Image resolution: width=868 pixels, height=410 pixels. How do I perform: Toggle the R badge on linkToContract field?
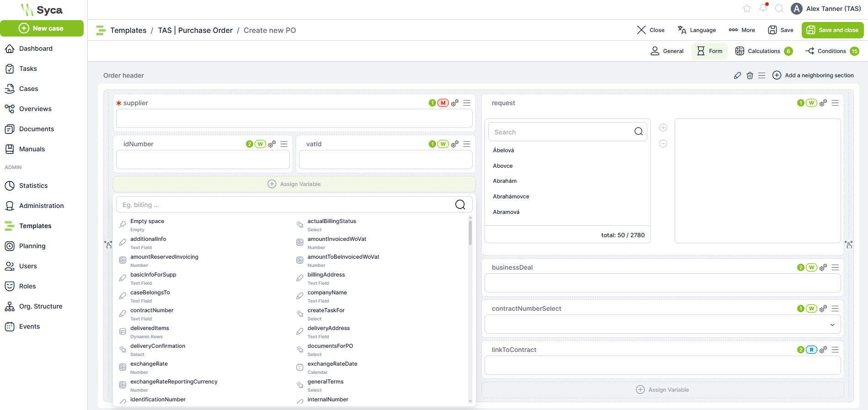tap(811, 350)
